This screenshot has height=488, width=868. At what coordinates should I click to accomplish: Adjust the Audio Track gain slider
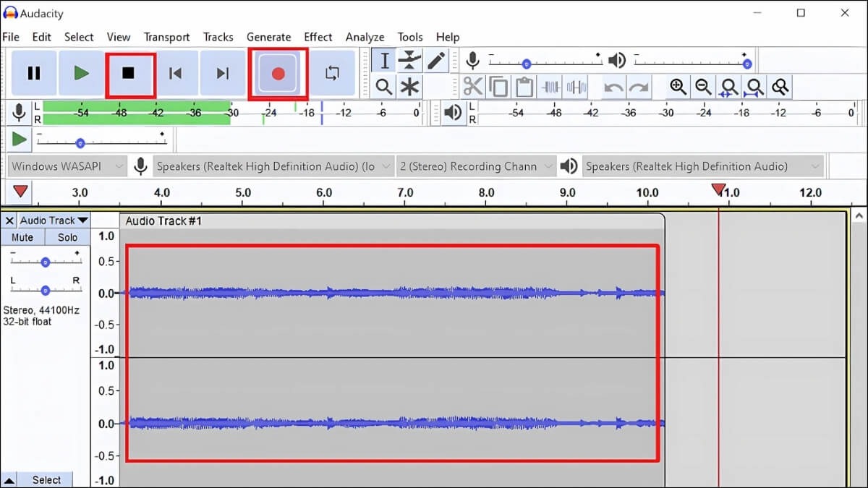pos(45,261)
